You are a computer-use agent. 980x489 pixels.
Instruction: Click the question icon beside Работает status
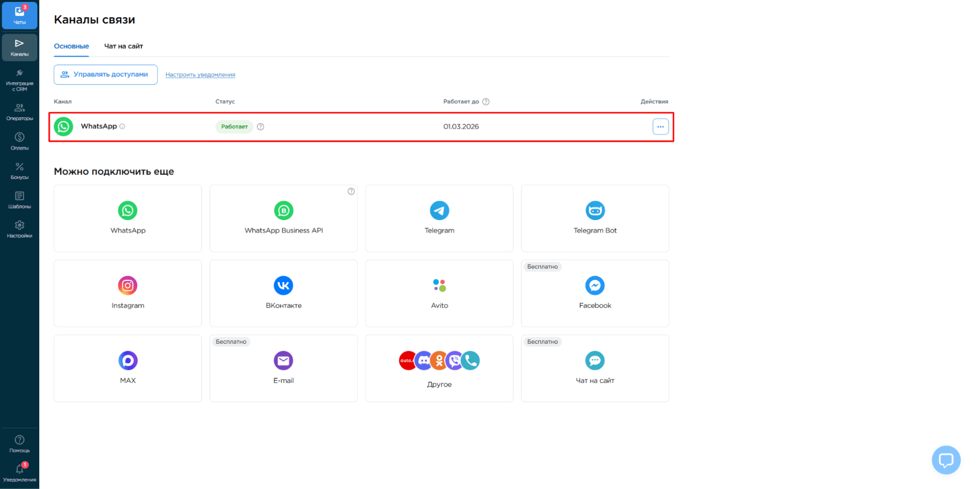261,127
